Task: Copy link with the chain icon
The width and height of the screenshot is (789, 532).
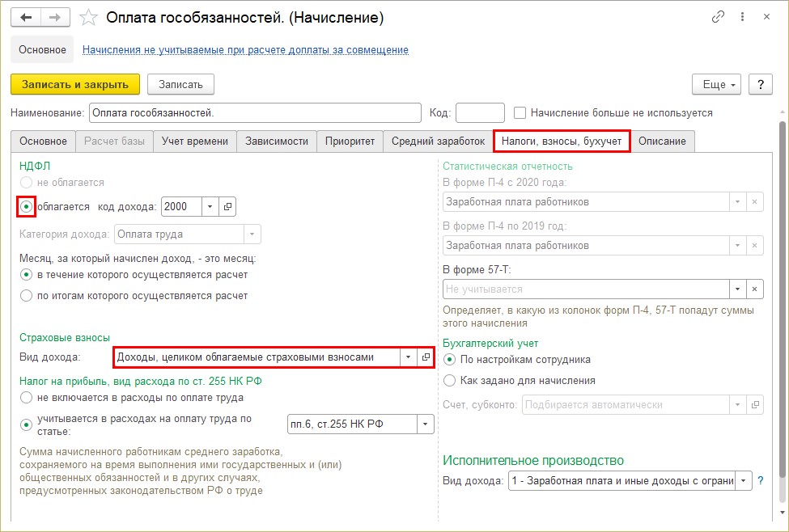Action: tap(718, 17)
